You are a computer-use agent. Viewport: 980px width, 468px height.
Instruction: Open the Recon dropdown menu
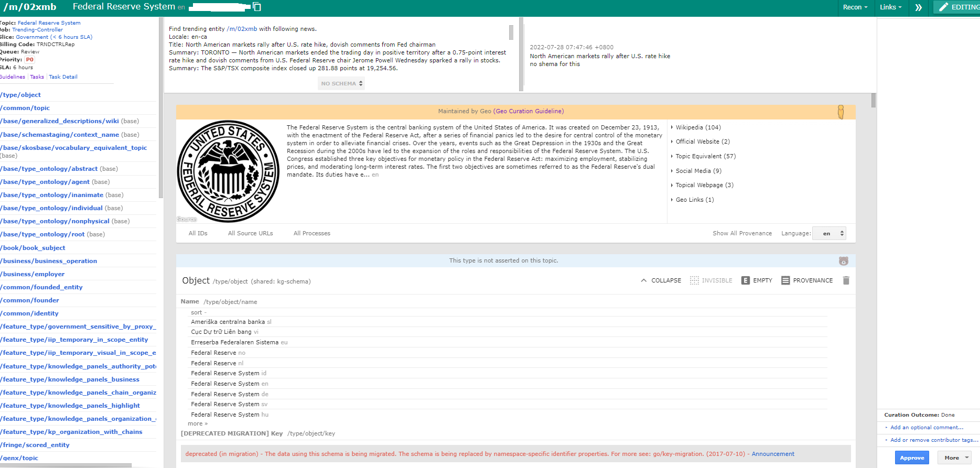pyautogui.click(x=855, y=7)
